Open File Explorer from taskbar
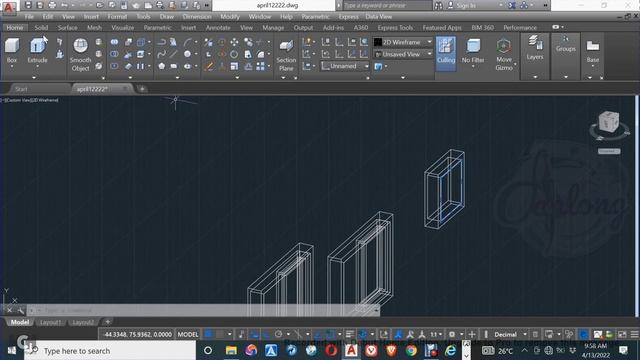 (231, 350)
